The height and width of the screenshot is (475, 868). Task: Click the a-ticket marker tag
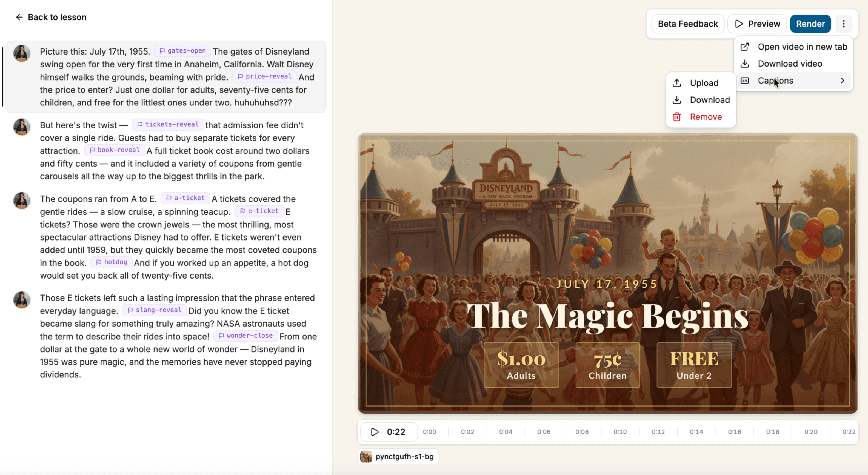[185, 198]
